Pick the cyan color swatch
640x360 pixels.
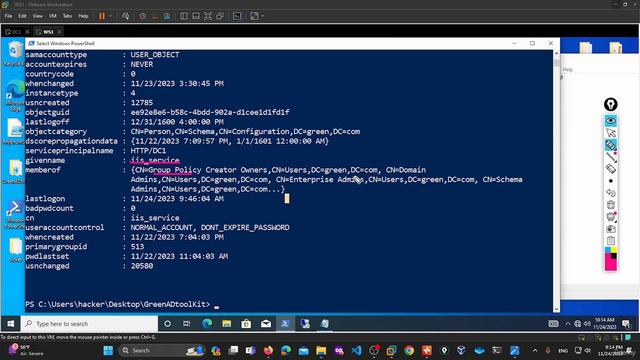[608, 250]
